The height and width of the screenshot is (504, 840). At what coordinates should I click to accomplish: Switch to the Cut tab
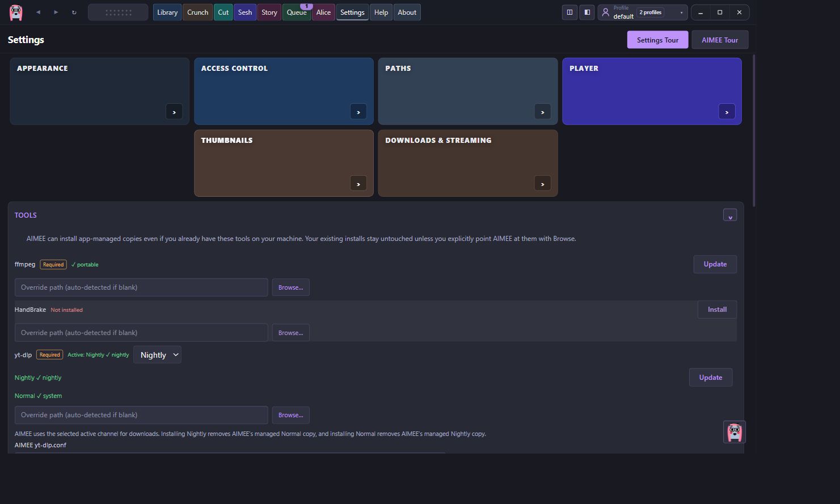point(223,12)
